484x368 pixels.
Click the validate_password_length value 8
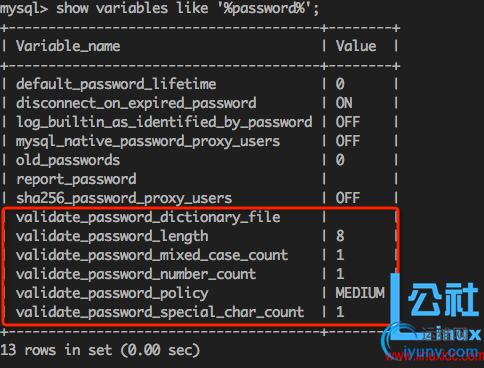tap(340, 236)
